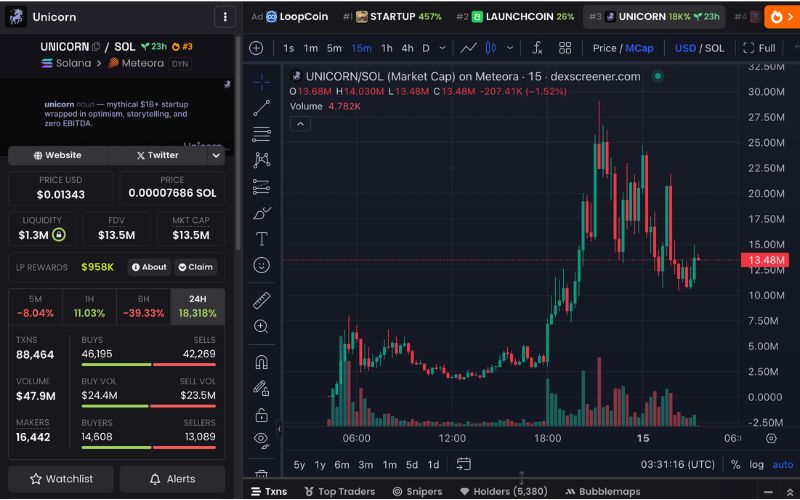Open the Top Traders tab
Image resolution: width=800 pixels, height=500 pixels.
pos(340,491)
